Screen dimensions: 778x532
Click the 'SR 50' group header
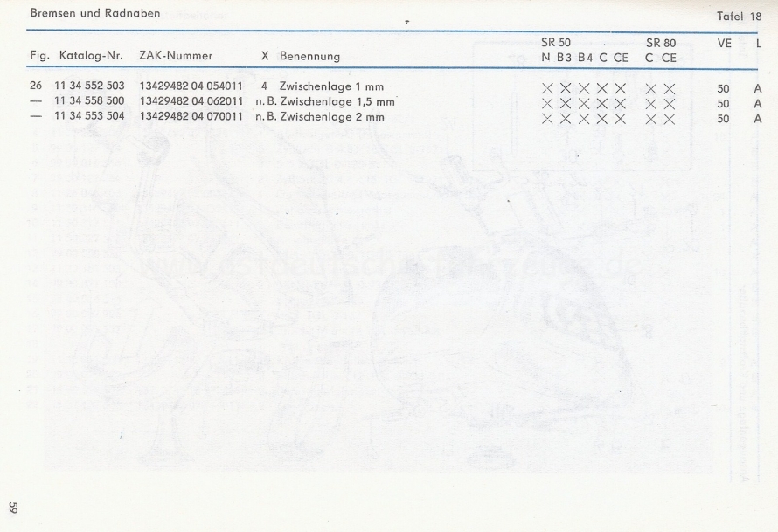click(x=556, y=43)
